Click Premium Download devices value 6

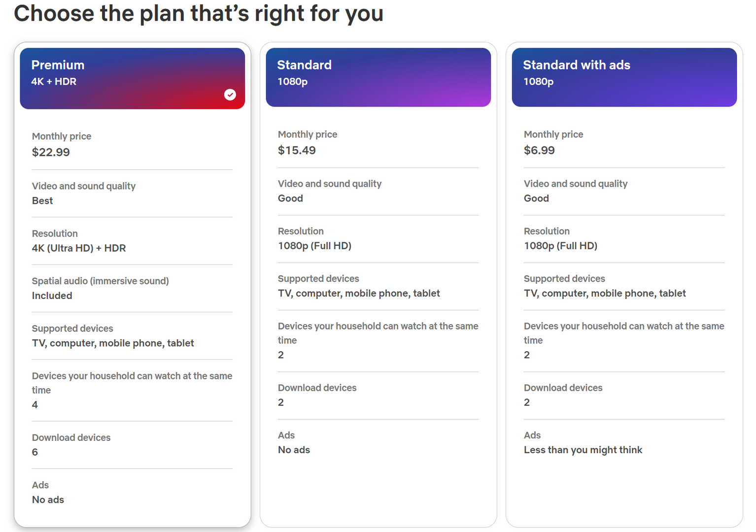[35, 452]
